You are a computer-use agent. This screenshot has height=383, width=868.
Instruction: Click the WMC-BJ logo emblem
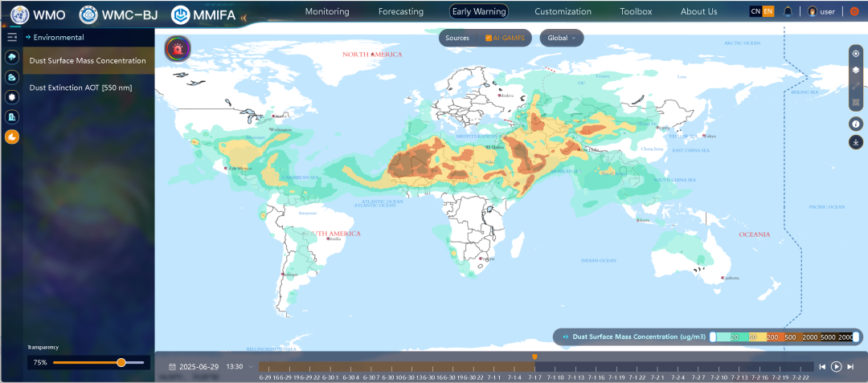pyautogui.click(x=88, y=14)
